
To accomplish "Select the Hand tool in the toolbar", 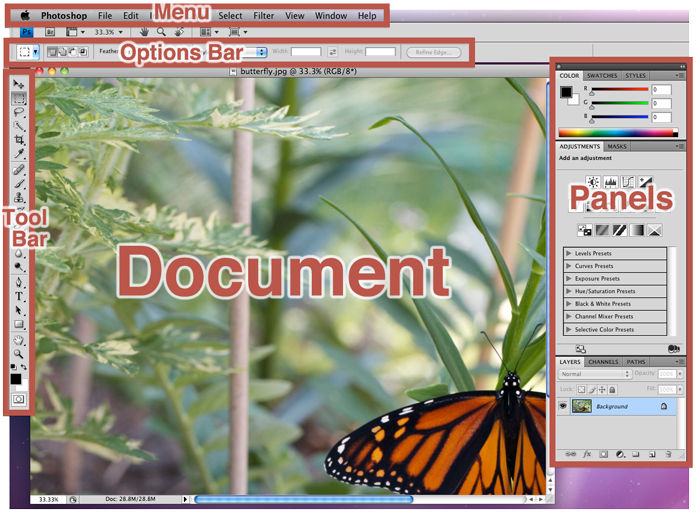I will coord(18,340).
